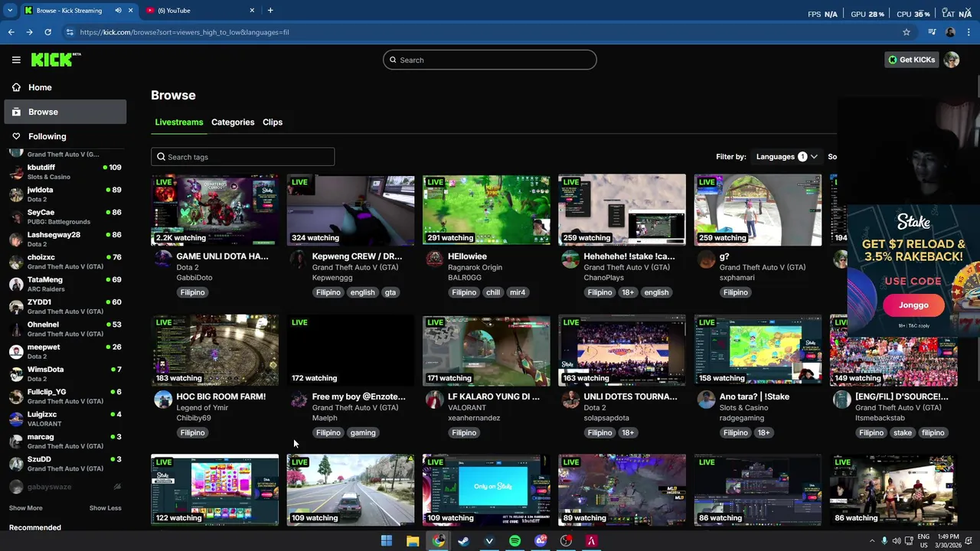Reload the page with the refresh icon
Viewport: 980px width, 551px height.
[x=47, y=32]
